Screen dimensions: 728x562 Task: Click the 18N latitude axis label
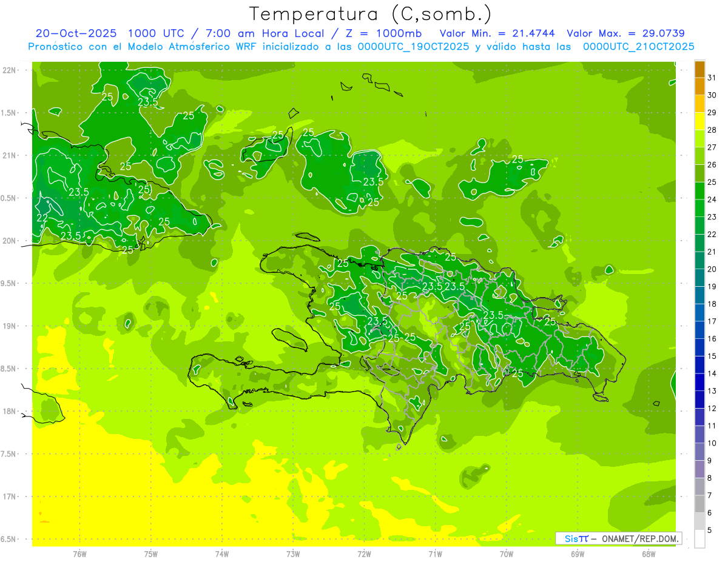coord(10,412)
